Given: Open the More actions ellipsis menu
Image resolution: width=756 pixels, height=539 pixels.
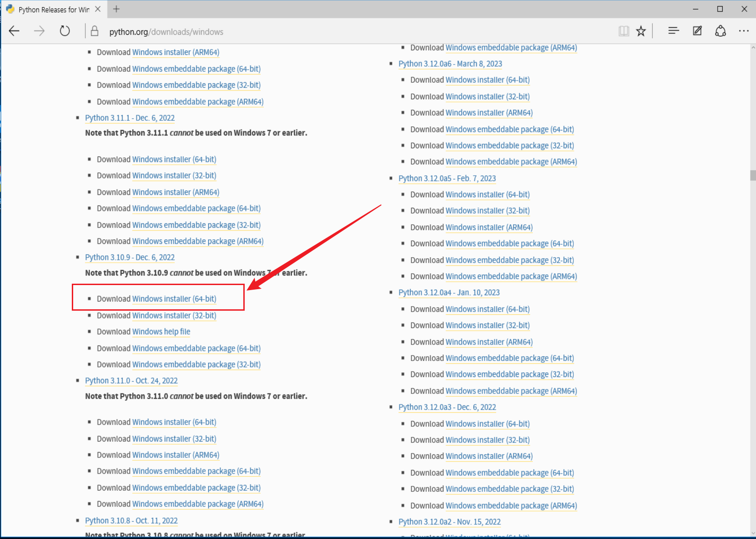Looking at the screenshot, I should (744, 31).
